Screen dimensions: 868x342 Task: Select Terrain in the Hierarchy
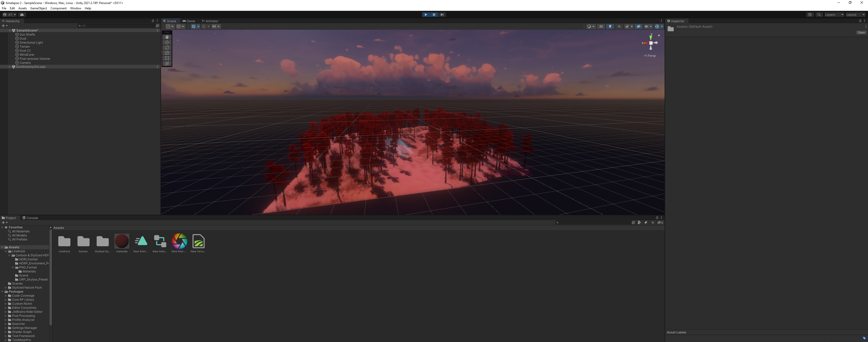tap(24, 46)
